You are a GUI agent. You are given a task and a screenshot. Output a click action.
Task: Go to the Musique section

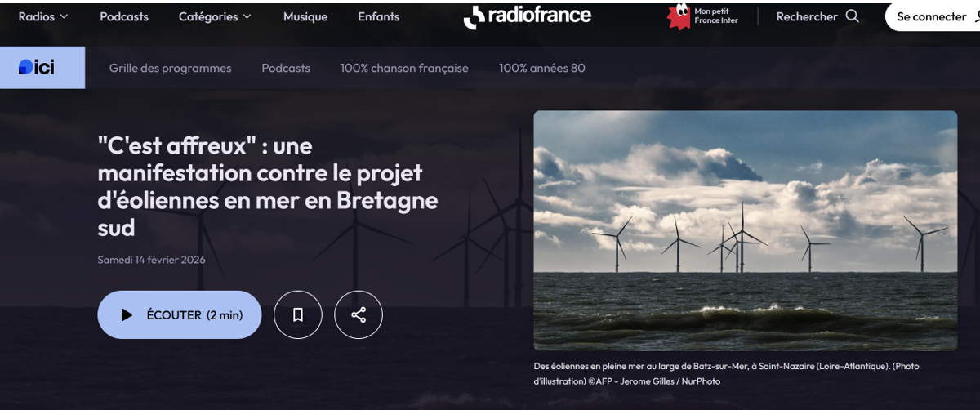coord(305,16)
